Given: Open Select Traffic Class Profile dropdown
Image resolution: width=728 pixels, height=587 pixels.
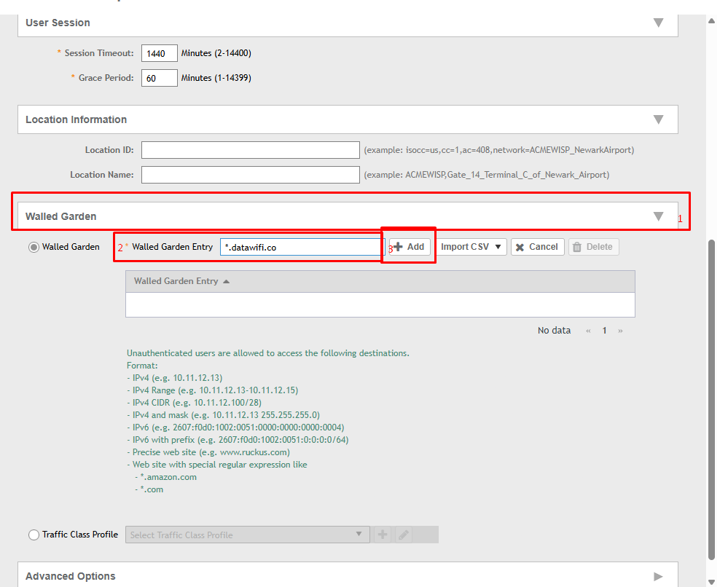Looking at the screenshot, I should point(248,535).
